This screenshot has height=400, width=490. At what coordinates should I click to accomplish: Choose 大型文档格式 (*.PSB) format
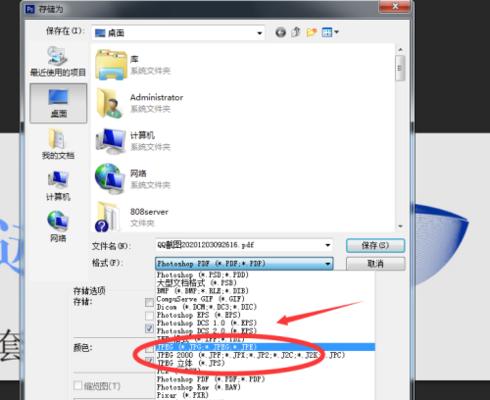(197, 283)
